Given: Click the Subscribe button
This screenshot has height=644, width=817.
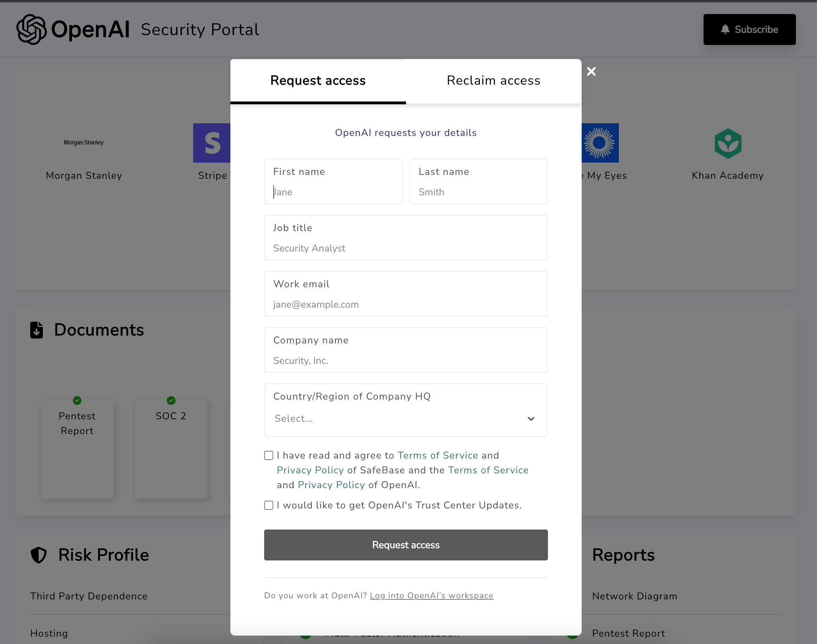Looking at the screenshot, I should point(749,29).
